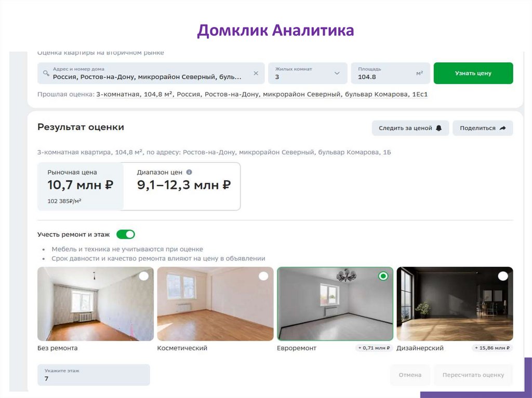Click the bell icon in Следить за ценой
532x398 pixels.
click(x=438, y=128)
